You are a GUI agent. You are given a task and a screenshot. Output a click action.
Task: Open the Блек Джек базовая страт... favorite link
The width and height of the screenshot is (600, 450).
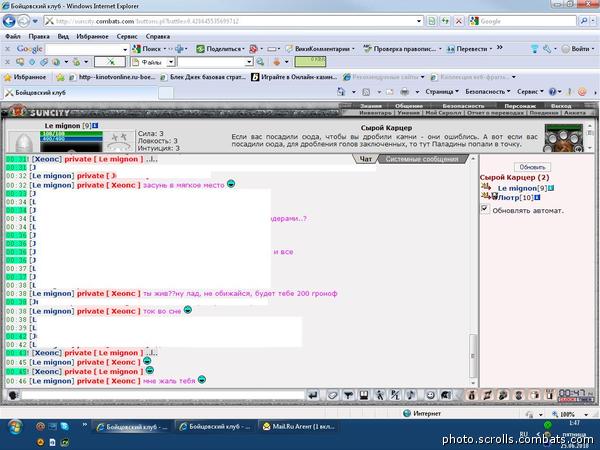[x=203, y=77]
